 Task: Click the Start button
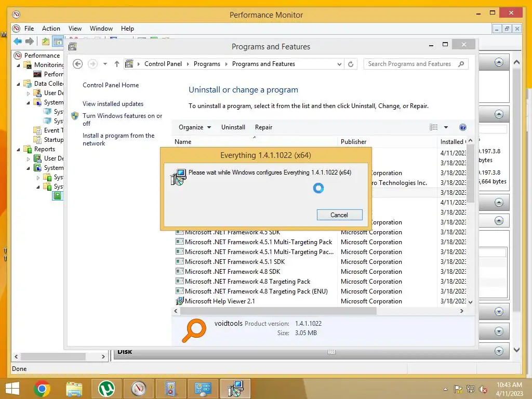pos(12,389)
